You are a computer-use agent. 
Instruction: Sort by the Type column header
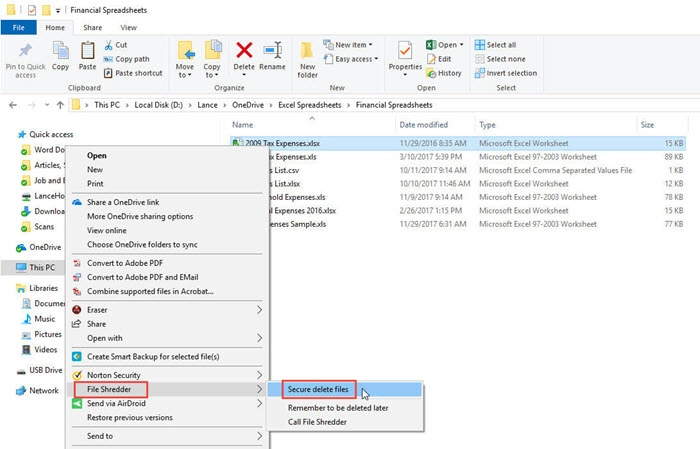(x=487, y=125)
